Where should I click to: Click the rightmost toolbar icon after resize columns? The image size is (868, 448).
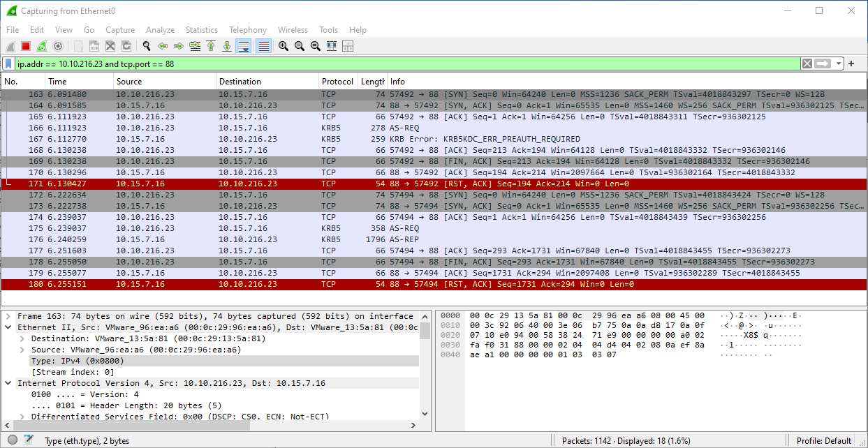point(348,46)
